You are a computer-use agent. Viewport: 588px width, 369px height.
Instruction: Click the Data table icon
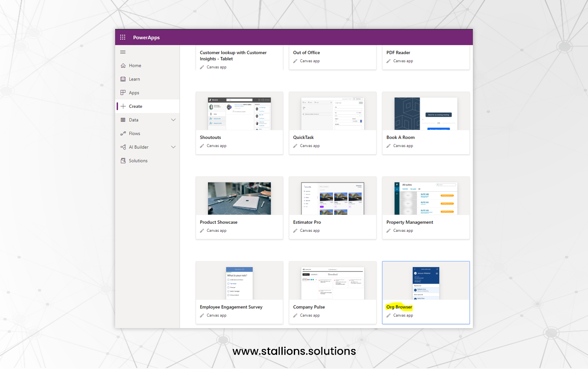(x=123, y=120)
